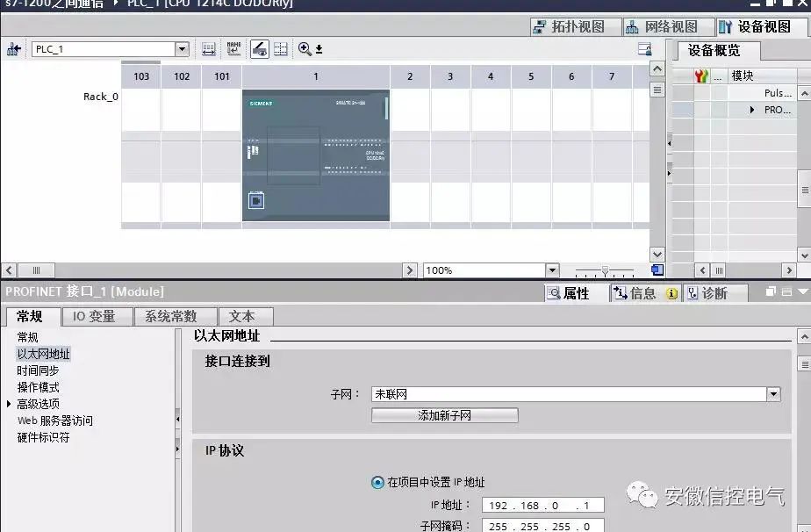Switch to the 网络视图 tab
The width and height of the screenshot is (811, 532).
point(670,26)
